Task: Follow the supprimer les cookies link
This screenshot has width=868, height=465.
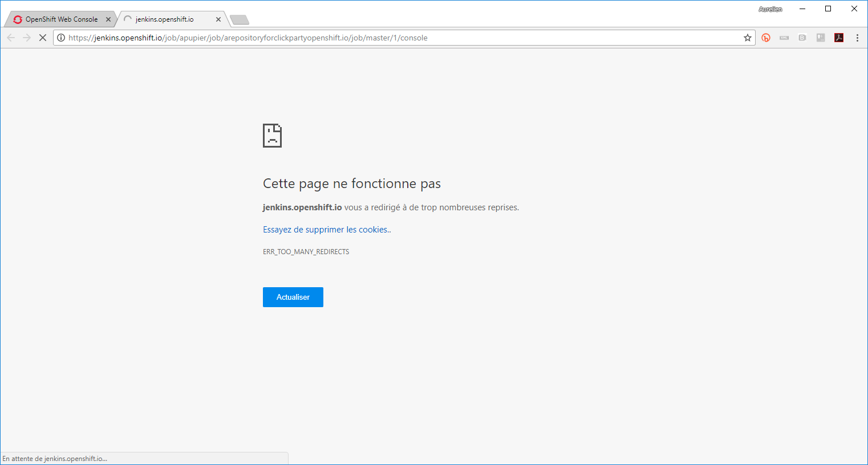Action: [326, 229]
